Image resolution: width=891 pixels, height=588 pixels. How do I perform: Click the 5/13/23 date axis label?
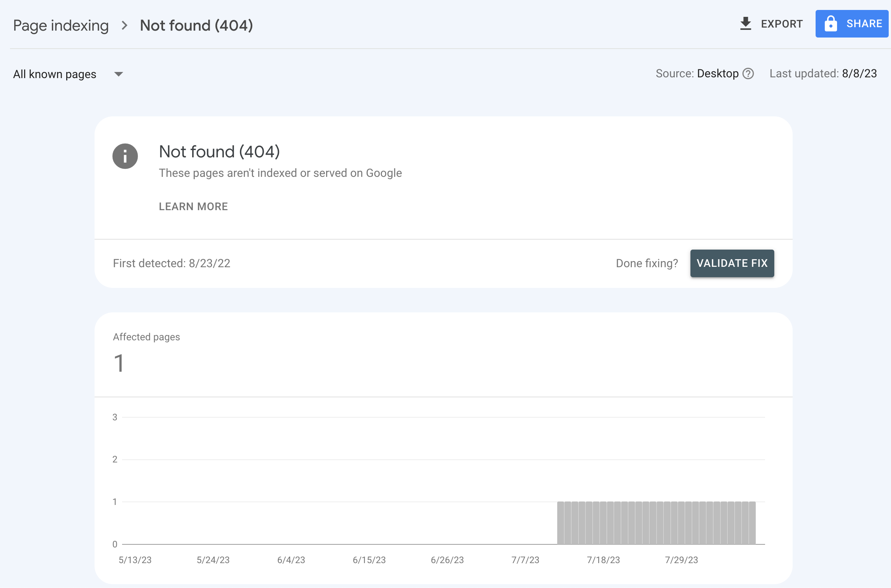(x=135, y=560)
